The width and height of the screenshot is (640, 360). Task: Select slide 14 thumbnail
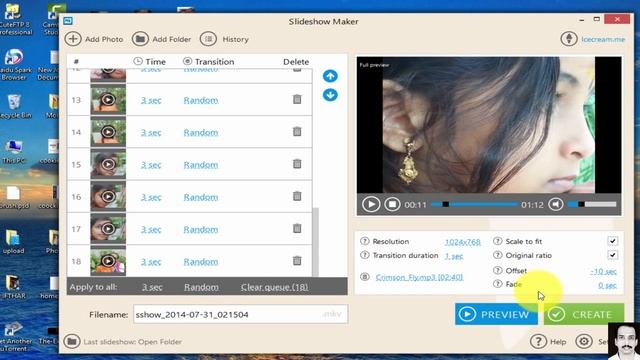[x=108, y=132]
